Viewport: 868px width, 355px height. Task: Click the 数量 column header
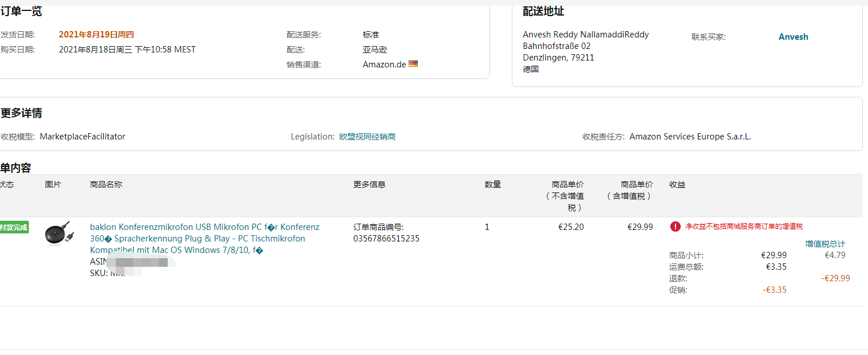point(493,184)
